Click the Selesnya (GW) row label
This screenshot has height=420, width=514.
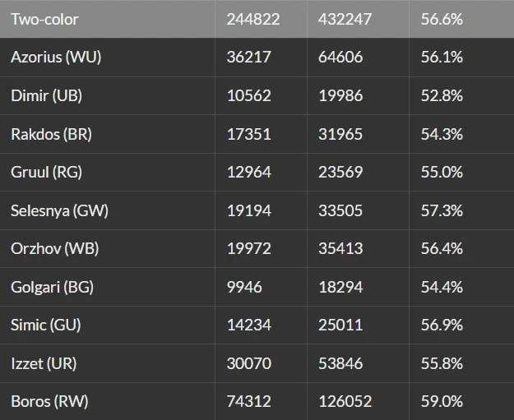point(59,210)
